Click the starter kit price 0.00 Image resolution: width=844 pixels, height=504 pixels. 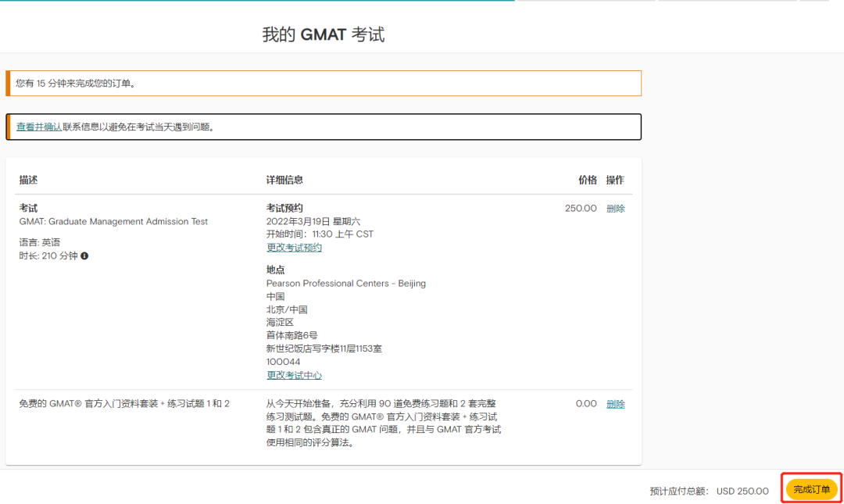click(x=586, y=404)
